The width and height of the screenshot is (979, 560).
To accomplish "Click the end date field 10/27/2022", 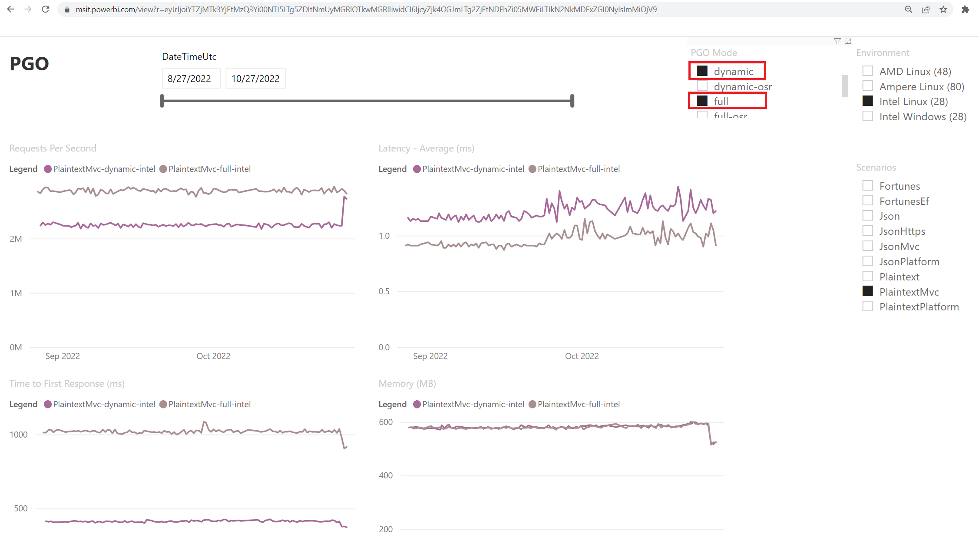I will 256,79.
